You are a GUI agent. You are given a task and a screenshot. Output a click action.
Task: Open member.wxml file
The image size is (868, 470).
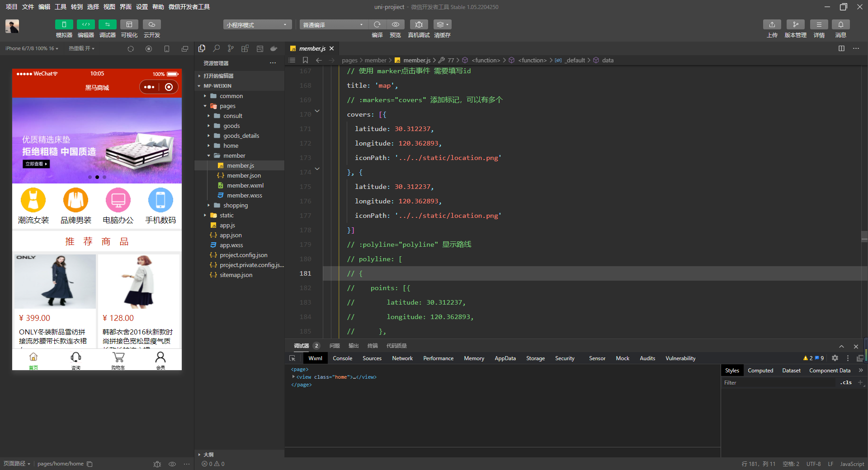click(240, 185)
